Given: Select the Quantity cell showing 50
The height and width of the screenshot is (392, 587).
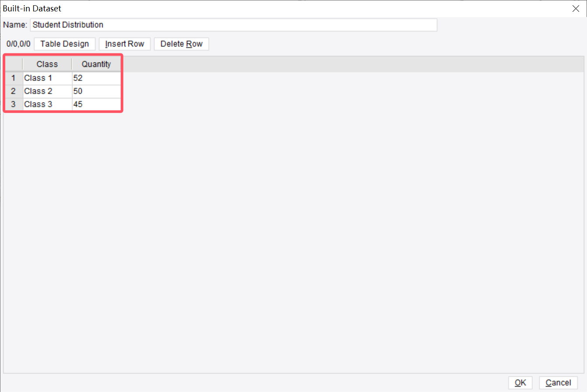Looking at the screenshot, I should (96, 91).
